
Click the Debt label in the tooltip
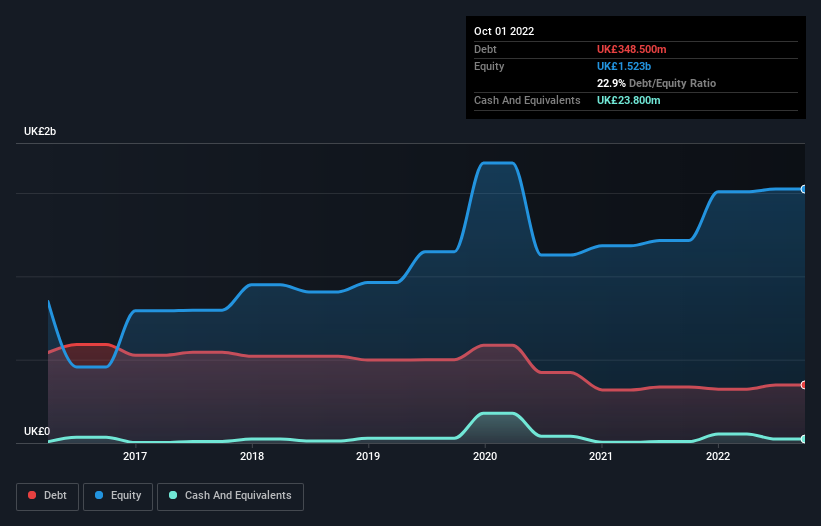coord(485,49)
